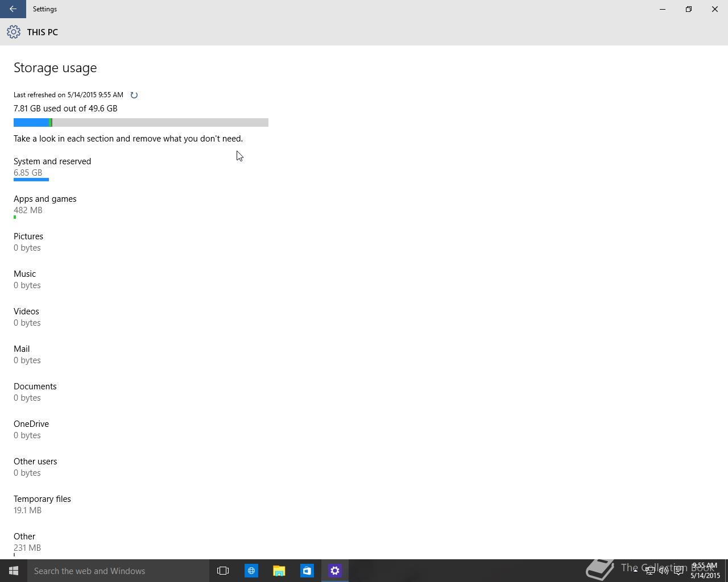Minimize the Settings window

663,9
